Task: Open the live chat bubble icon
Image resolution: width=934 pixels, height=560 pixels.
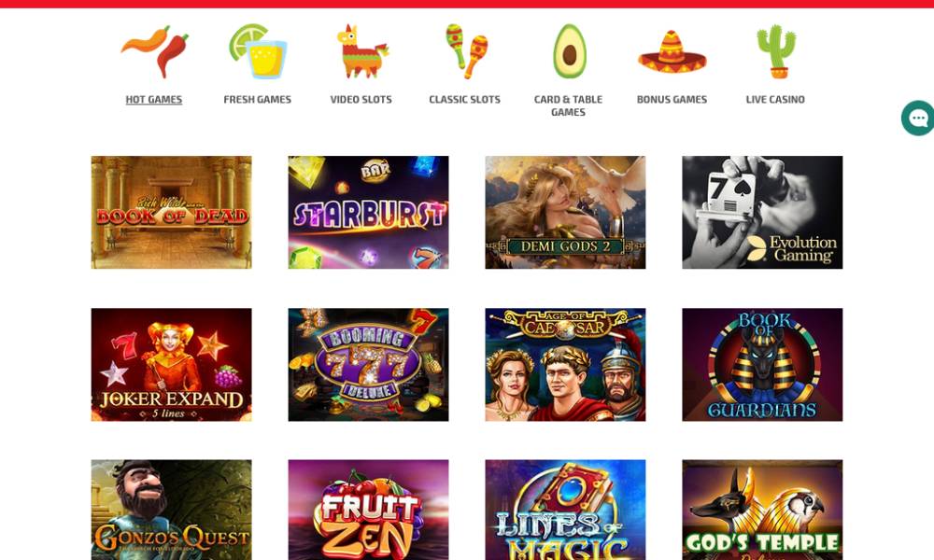Action: coord(917,118)
